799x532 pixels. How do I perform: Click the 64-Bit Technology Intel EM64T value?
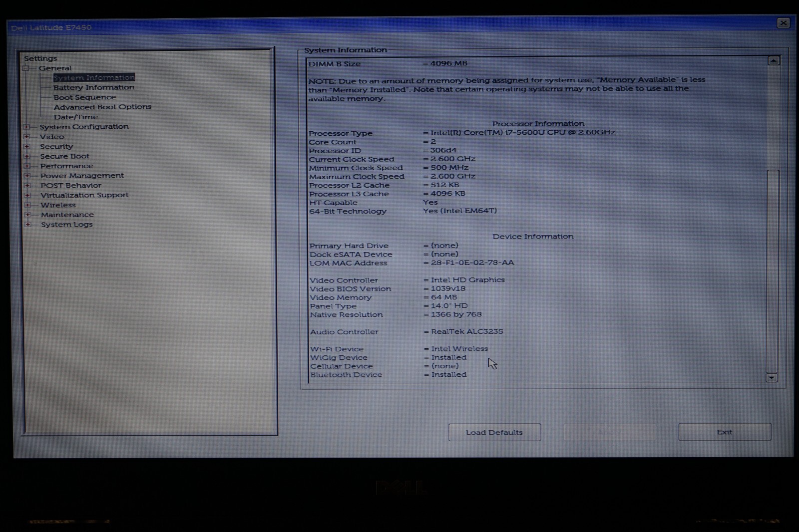pos(460,211)
